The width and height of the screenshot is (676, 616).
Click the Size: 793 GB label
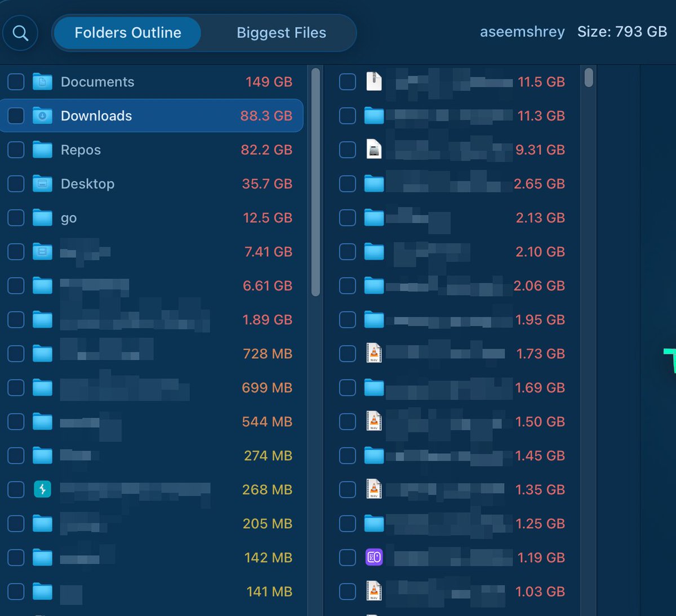click(622, 32)
